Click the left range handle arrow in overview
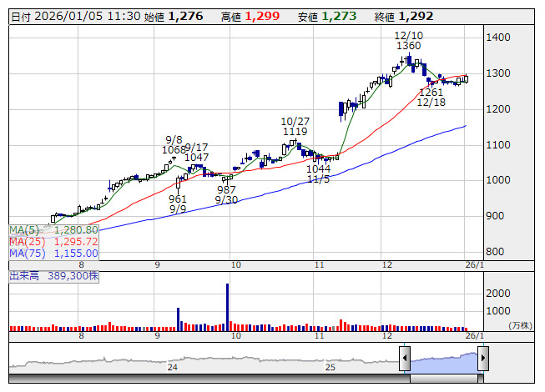Image resolution: width=545 pixels, height=392 pixels. [x=405, y=359]
